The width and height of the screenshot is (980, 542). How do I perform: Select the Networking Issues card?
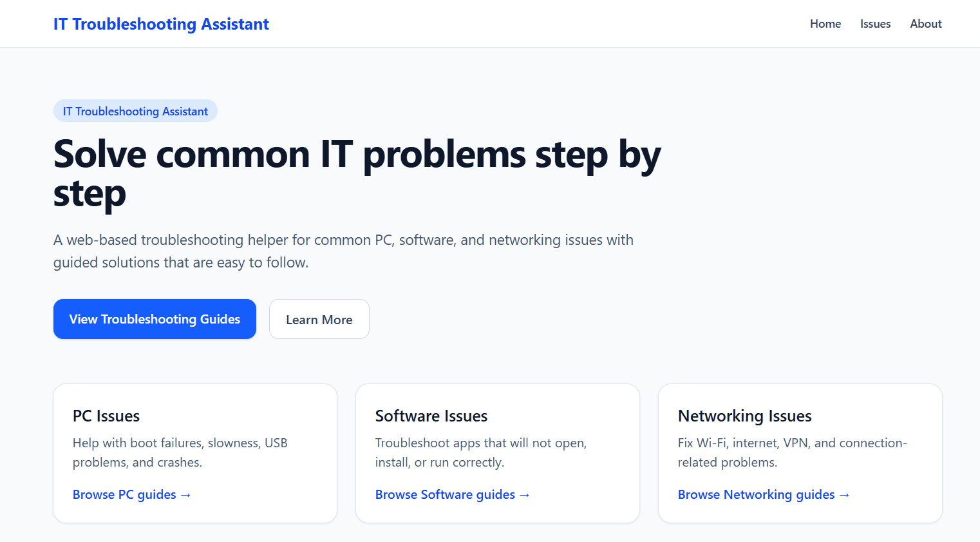(800, 453)
